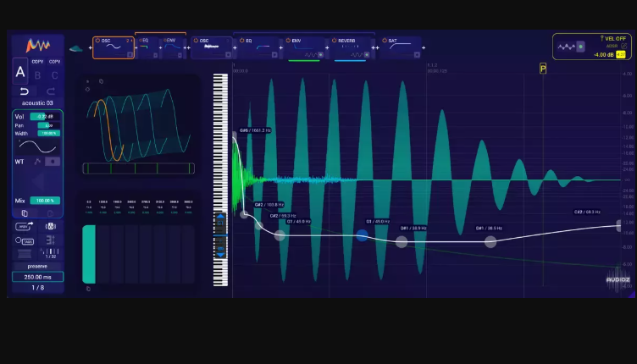
Task: Click the Pan slider
Action: [49, 125]
